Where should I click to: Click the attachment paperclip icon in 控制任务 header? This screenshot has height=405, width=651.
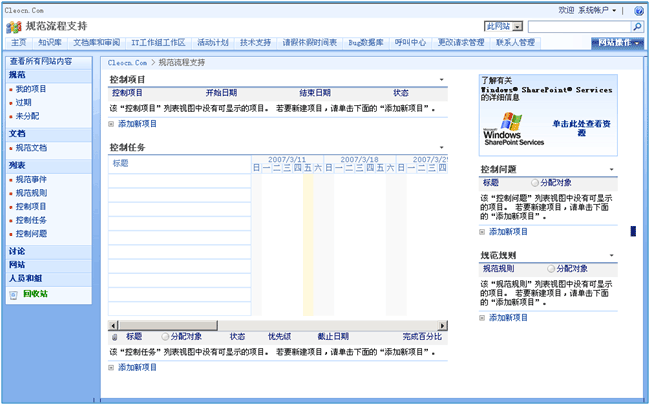click(114, 337)
